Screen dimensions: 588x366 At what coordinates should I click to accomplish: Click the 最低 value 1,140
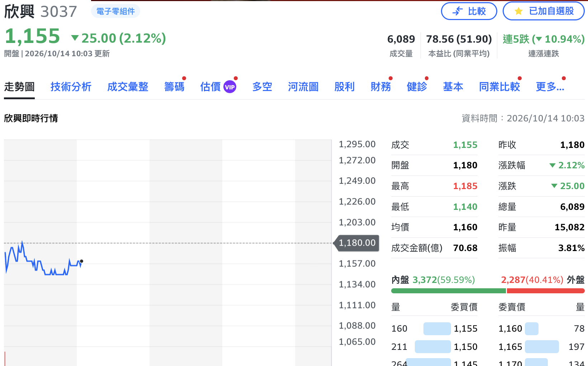tap(465, 207)
